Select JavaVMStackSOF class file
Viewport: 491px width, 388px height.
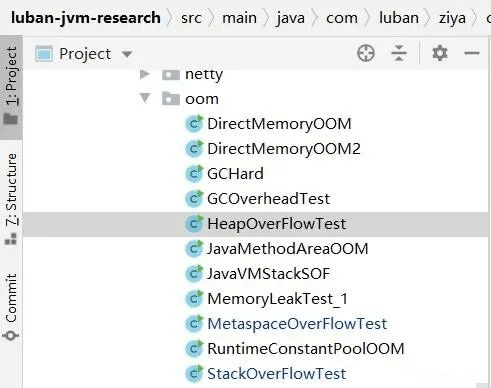pos(268,274)
